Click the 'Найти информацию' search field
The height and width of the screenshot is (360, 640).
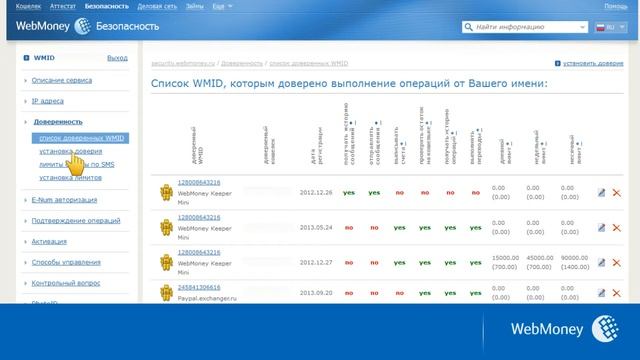coord(526,27)
